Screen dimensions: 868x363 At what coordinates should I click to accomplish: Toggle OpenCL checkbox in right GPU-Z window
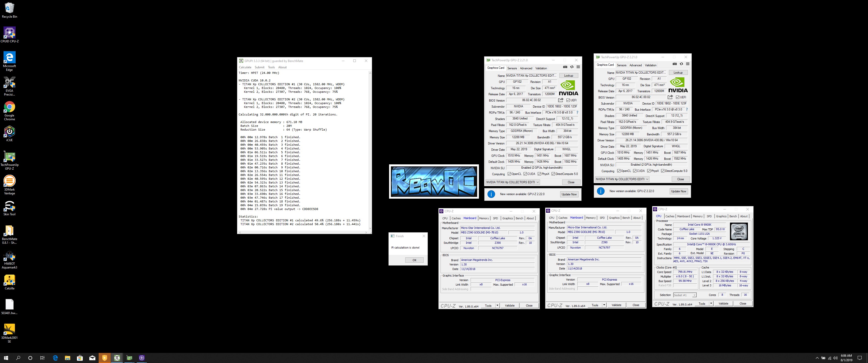tap(619, 171)
